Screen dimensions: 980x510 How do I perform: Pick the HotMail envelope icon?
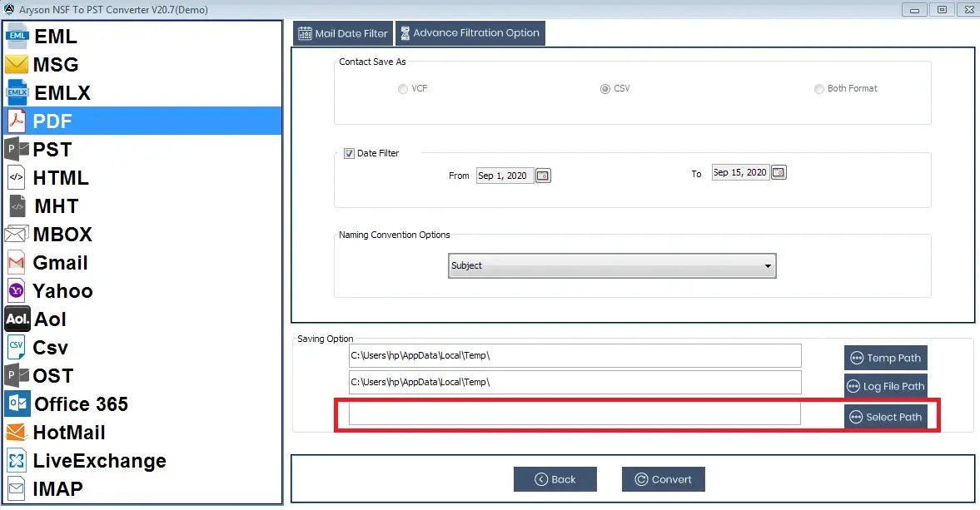17,432
